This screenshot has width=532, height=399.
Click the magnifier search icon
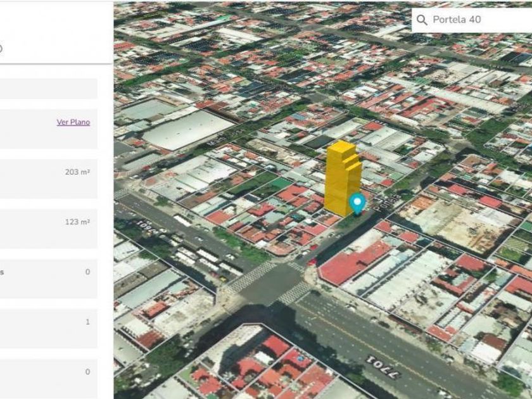[422, 20]
